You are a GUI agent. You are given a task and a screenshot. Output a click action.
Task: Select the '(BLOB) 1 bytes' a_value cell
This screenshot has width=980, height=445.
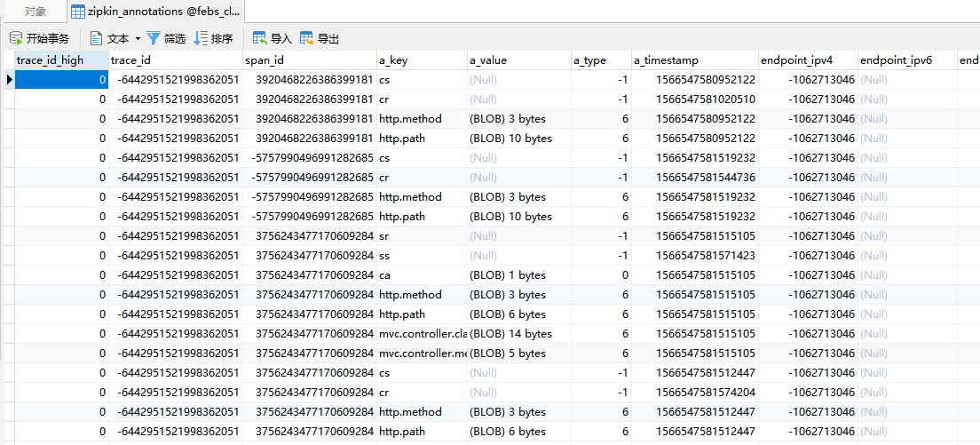519,275
